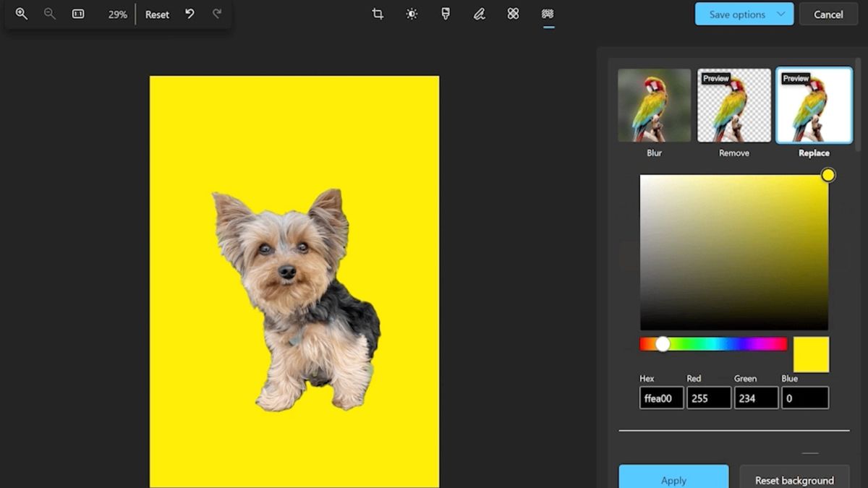Viewport: 868px width, 488px height.
Task: Open the Background tool tab
Action: [548, 14]
